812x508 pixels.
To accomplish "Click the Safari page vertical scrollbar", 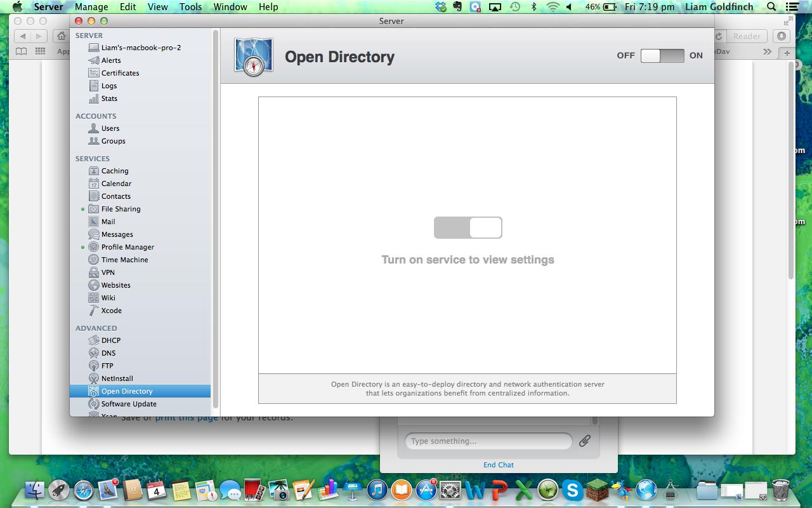I will 790,171.
